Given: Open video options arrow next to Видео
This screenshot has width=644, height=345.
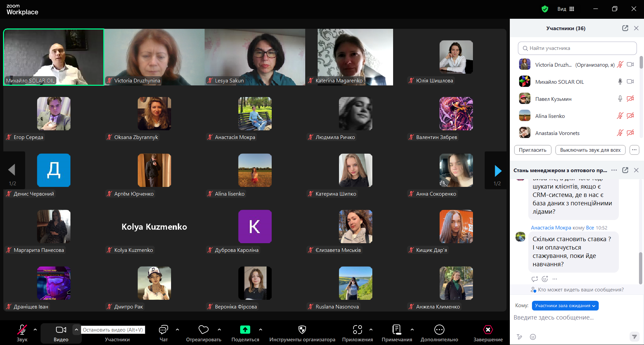Looking at the screenshot, I should 76,330.
